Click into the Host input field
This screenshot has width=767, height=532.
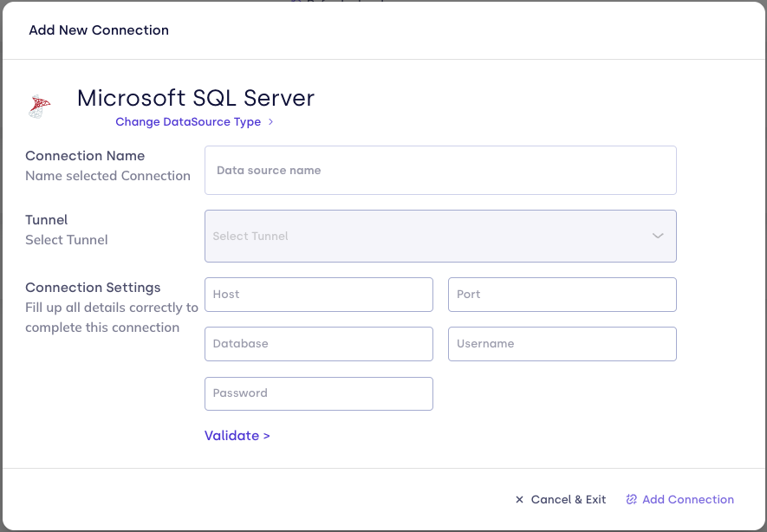(x=319, y=295)
